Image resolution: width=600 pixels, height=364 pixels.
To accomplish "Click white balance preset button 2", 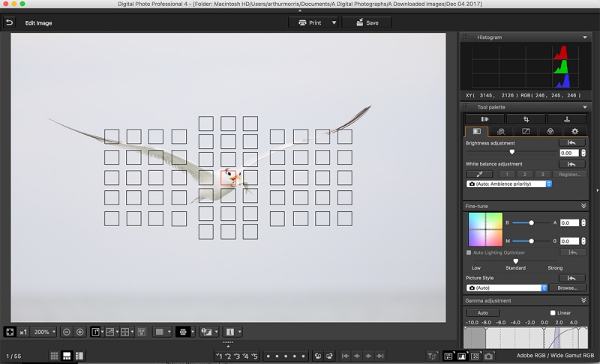I will tap(524, 175).
